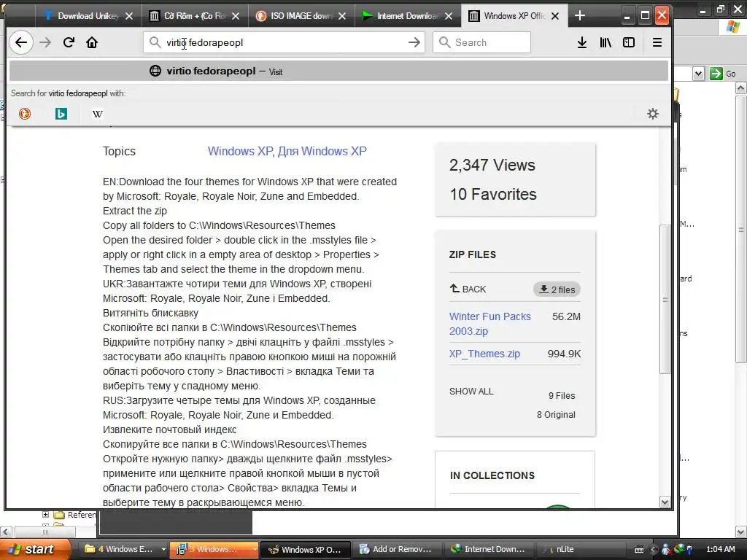Visit the virtio fedorapeopl suggestion

pyautogui.click(x=338, y=71)
